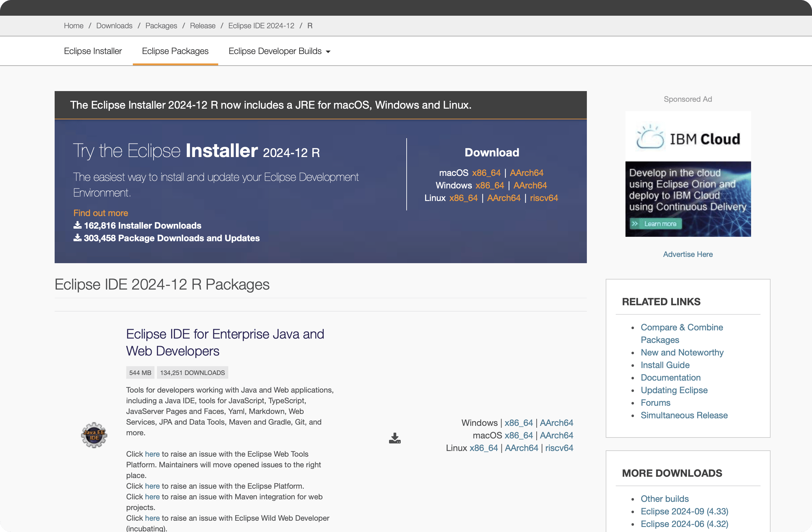
Task: Open Simultaneous Release link
Action: [684, 415]
